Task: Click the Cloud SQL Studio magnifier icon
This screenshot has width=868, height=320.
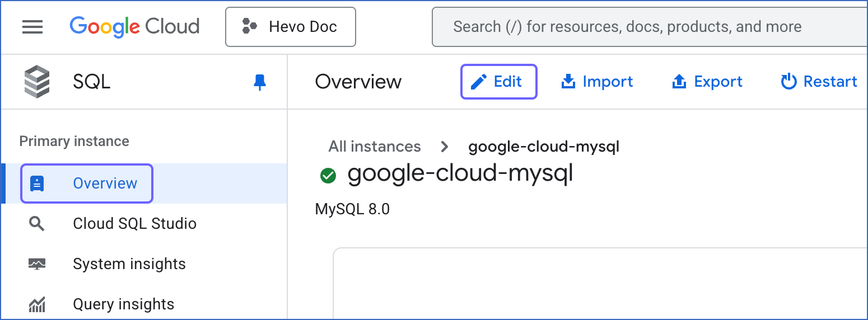Action: [x=37, y=224]
